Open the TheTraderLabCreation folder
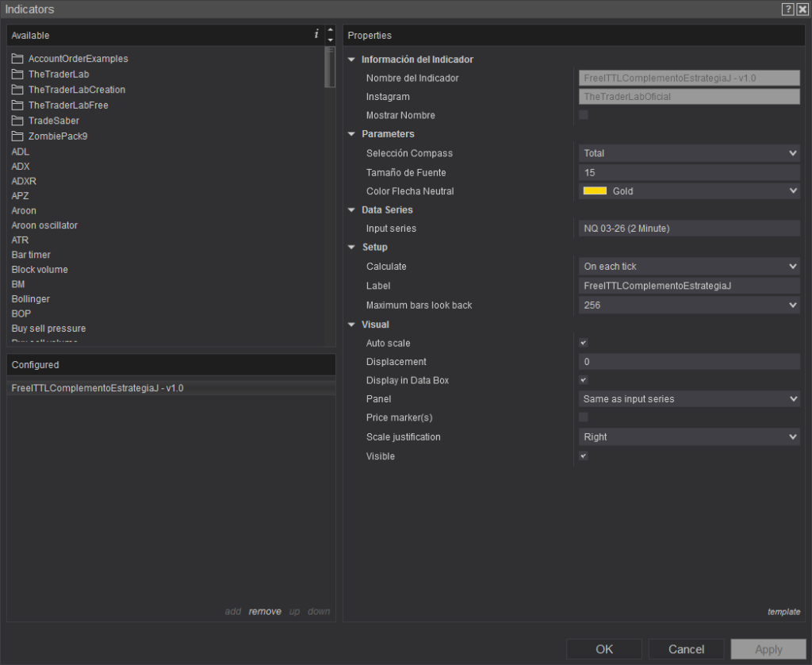Image resolution: width=812 pixels, height=665 pixels. click(76, 90)
